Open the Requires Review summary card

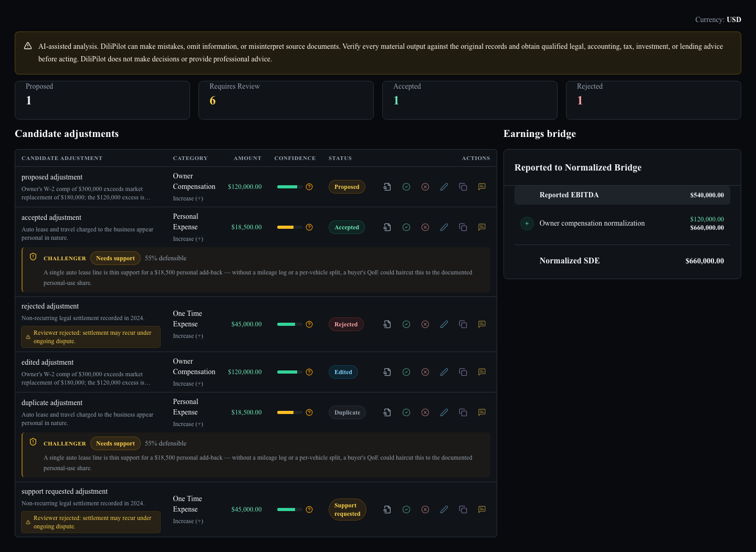pyautogui.click(x=286, y=100)
